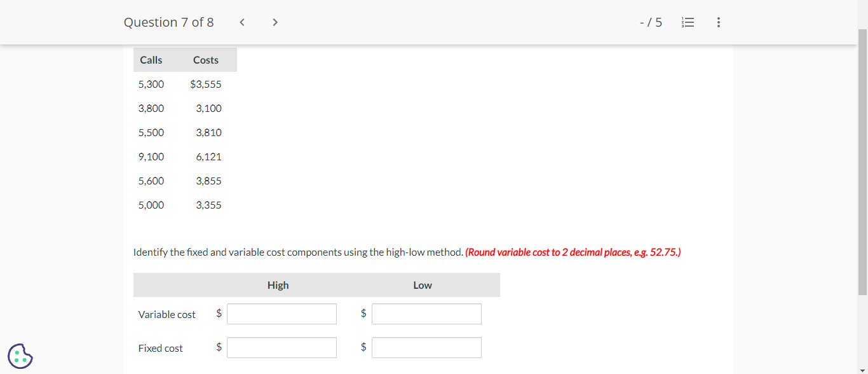Select the 'Calls' column header
Viewport: 868px width, 374px height.
[x=151, y=59]
